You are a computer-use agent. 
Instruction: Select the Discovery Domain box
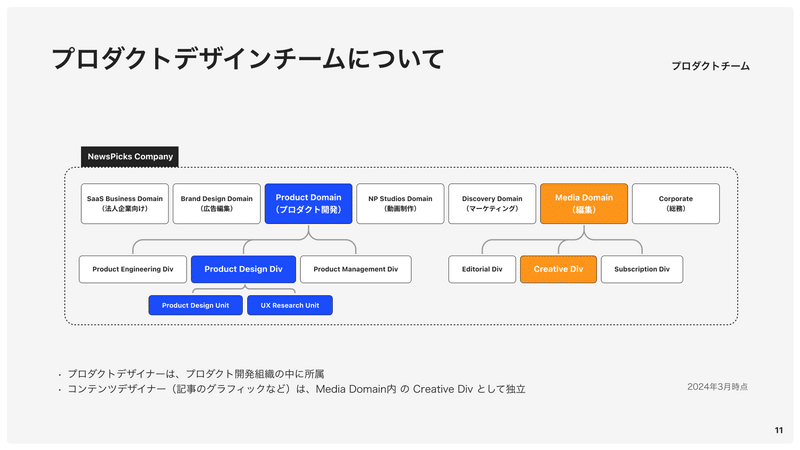click(492, 204)
